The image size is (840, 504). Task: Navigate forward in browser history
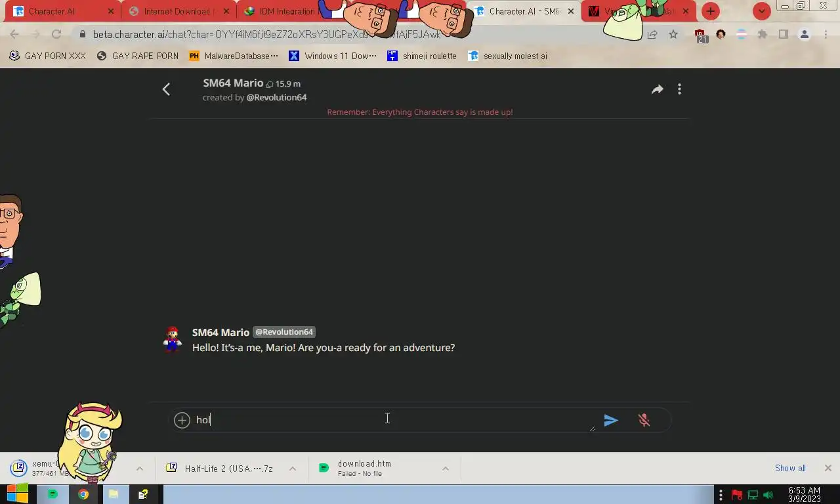coord(35,34)
